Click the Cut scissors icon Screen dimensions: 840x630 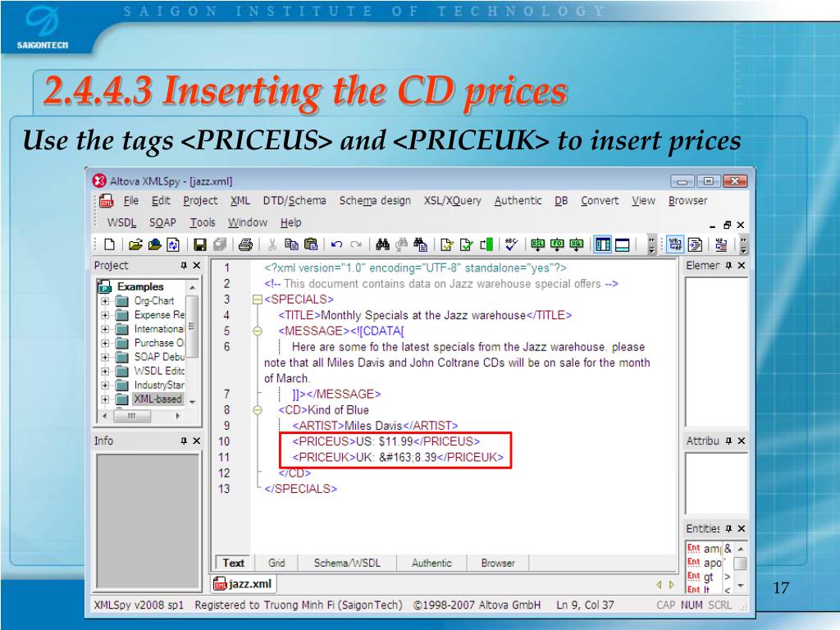[x=272, y=244]
